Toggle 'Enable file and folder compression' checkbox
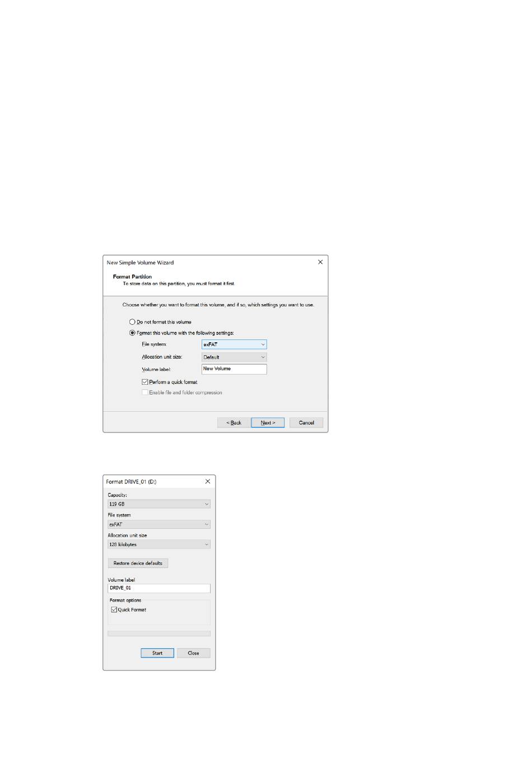 click(x=144, y=393)
